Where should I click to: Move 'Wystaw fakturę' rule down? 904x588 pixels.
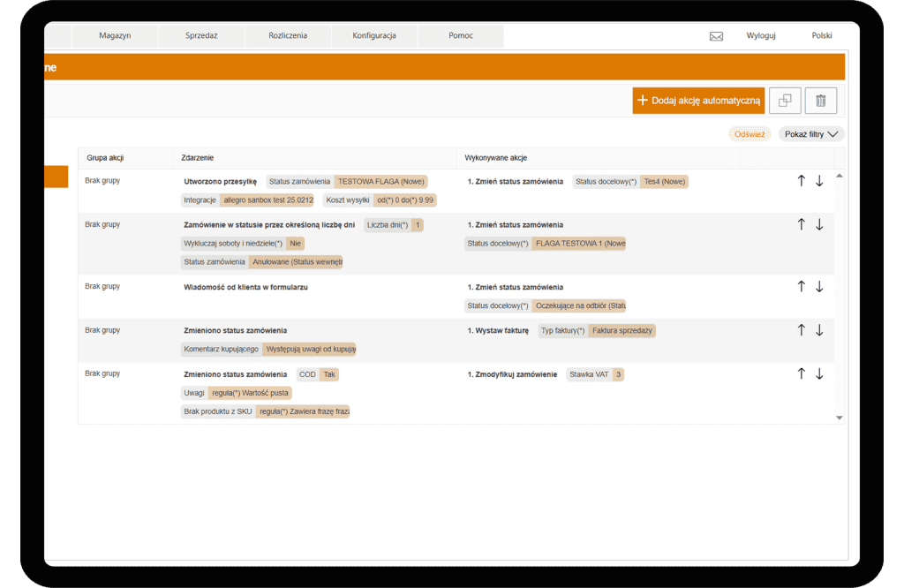click(x=819, y=330)
